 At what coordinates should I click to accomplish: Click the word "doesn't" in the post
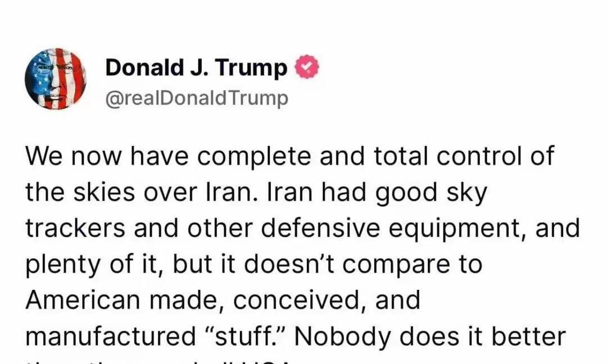pyautogui.click(x=289, y=264)
